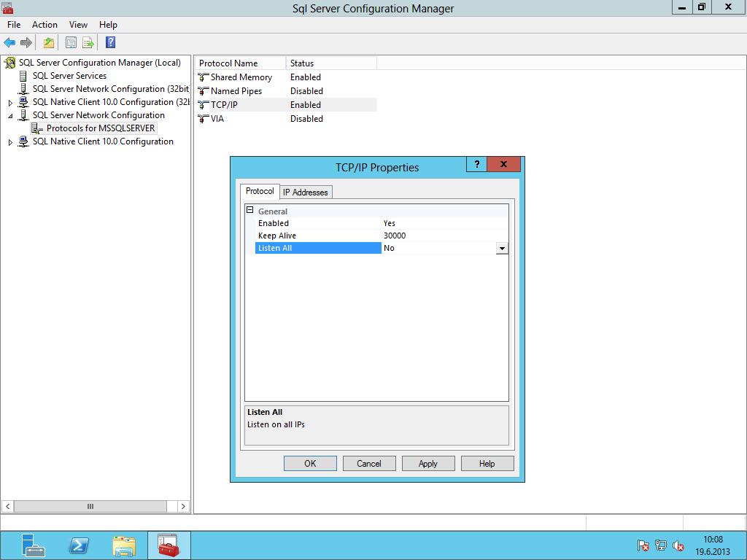Collapse the General property section

coord(249,210)
